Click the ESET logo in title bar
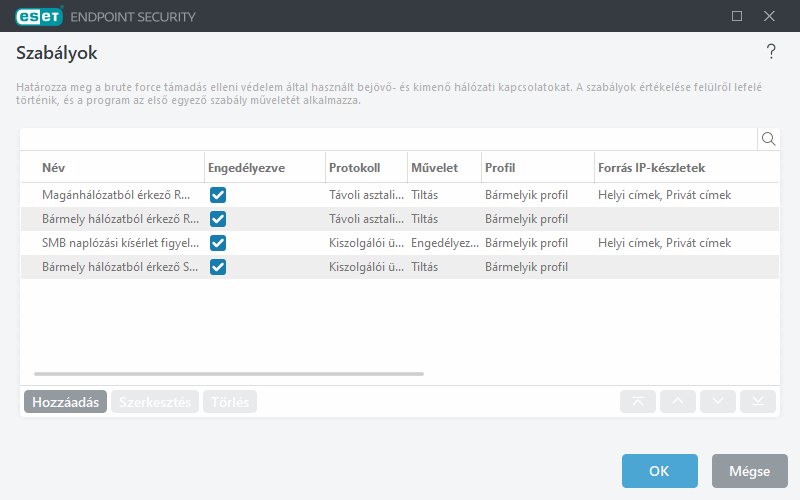Image resolution: width=800 pixels, height=500 pixels. pyautogui.click(x=39, y=16)
